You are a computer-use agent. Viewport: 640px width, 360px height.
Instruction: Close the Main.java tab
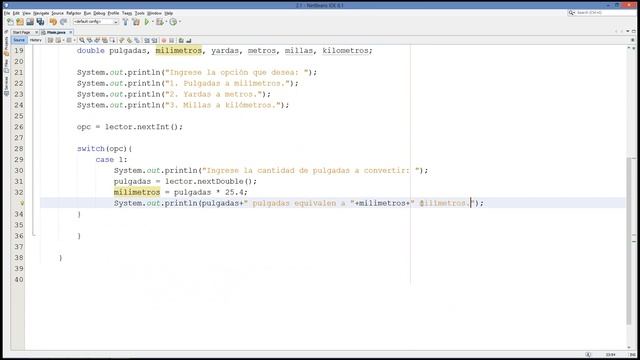pyautogui.click(x=71, y=32)
